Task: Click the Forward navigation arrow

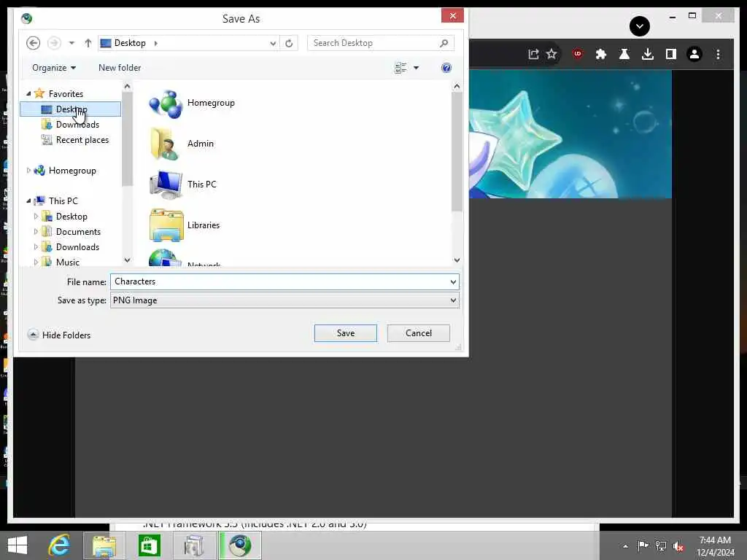Action: click(x=54, y=43)
